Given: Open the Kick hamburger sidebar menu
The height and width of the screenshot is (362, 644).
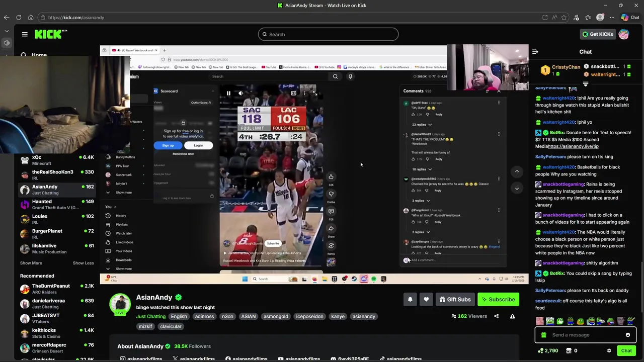Looking at the screenshot, I should coord(25,34).
